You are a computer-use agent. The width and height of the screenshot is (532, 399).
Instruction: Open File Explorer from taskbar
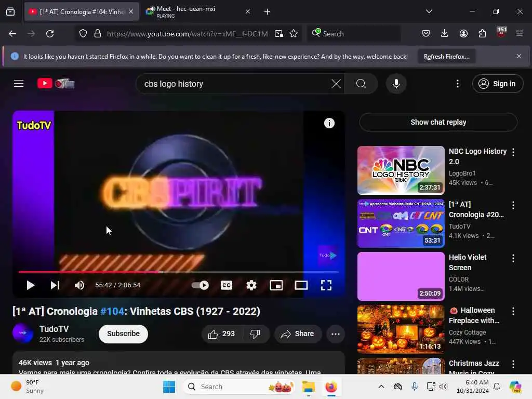coord(309,387)
